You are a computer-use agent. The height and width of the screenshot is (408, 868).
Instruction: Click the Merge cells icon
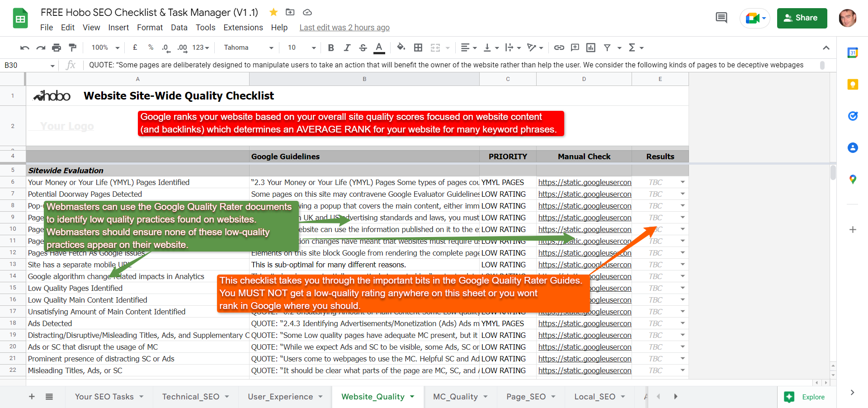(x=435, y=47)
